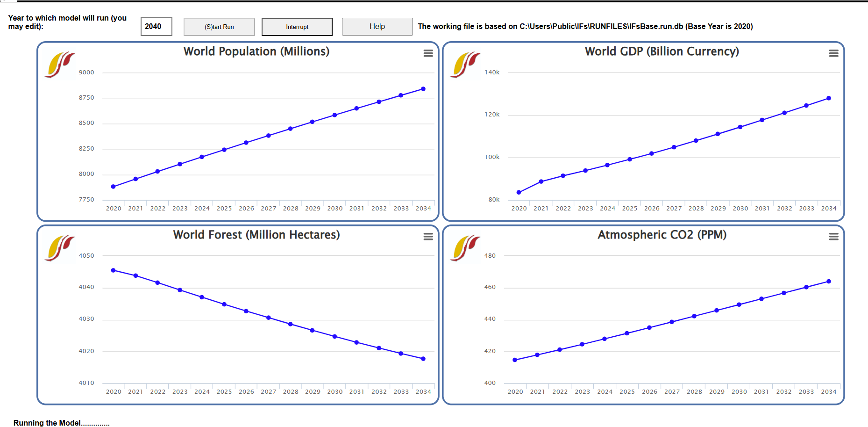Open World GDP chart hamburger menu

point(833,53)
